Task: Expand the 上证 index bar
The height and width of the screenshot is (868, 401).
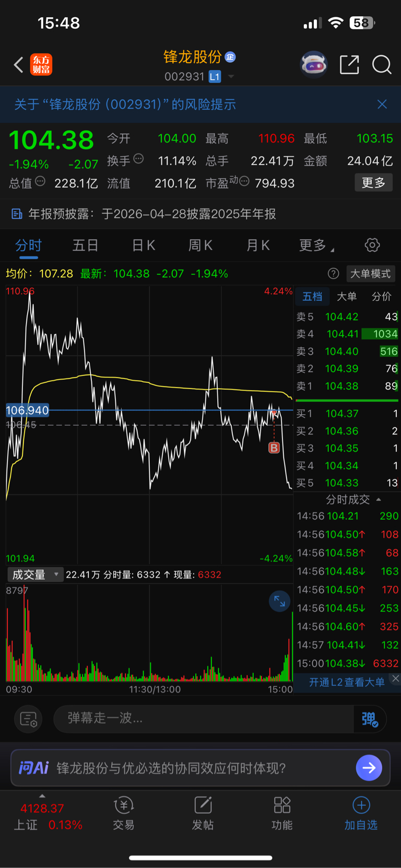Action: pos(42,796)
